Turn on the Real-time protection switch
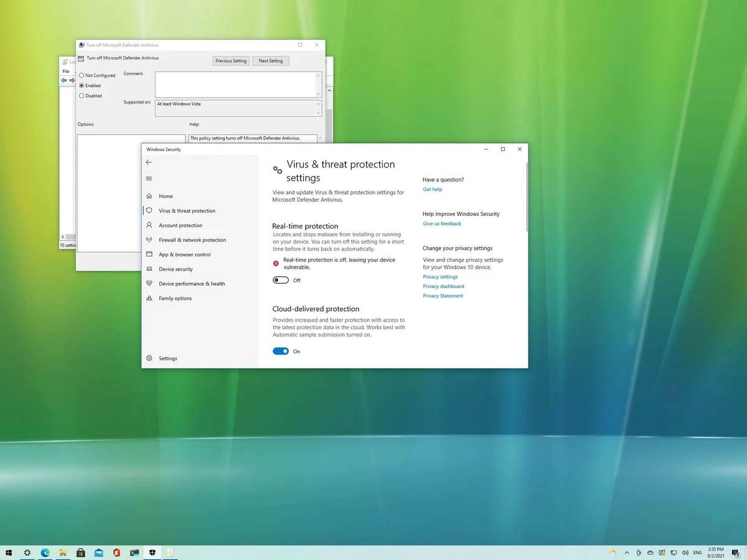 click(281, 280)
